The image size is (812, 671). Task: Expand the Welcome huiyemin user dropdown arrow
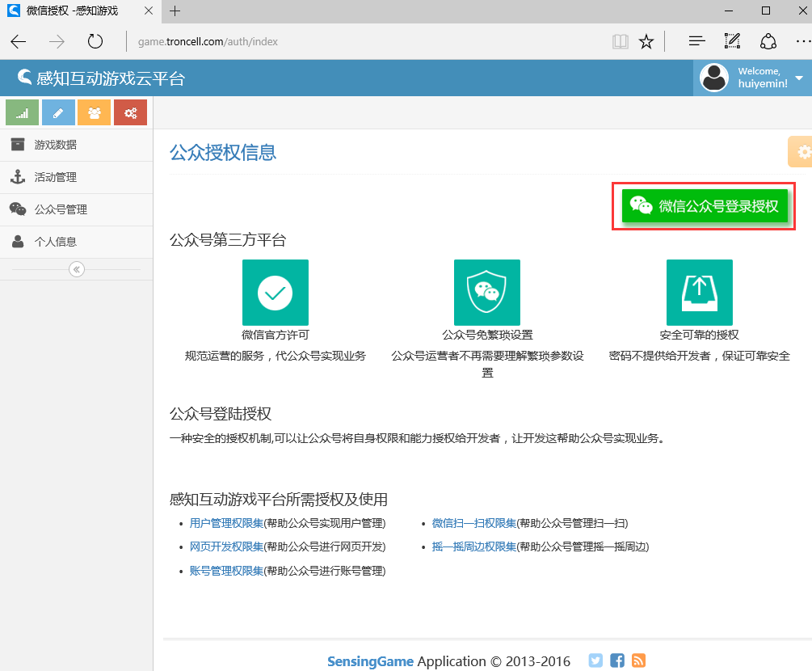click(x=799, y=78)
